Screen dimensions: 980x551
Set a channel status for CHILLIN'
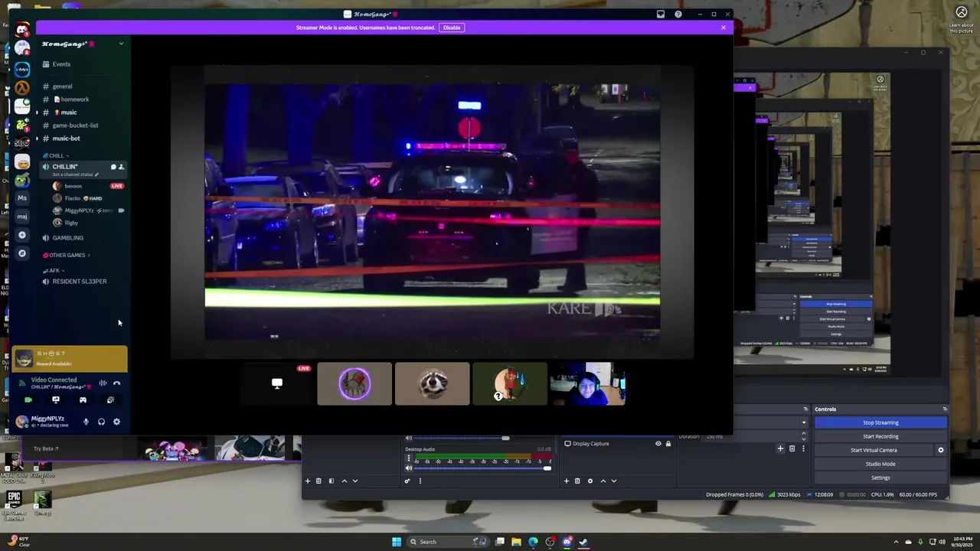click(75, 174)
